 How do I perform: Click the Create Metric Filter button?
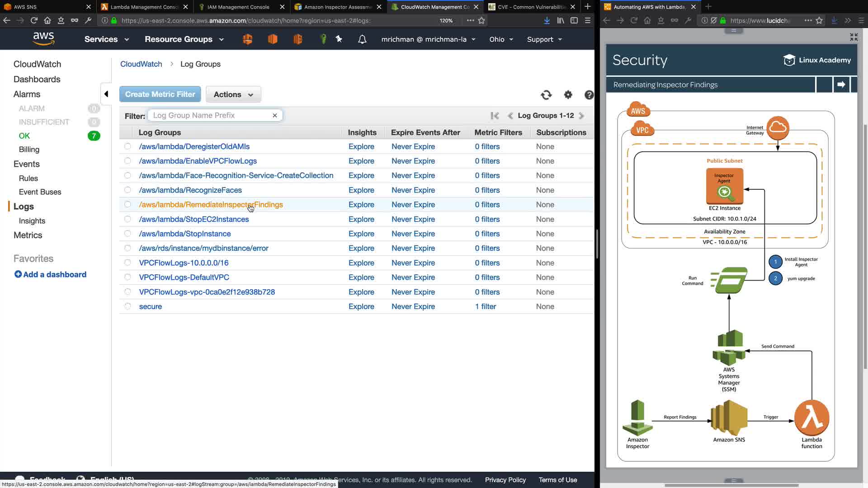pos(160,94)
